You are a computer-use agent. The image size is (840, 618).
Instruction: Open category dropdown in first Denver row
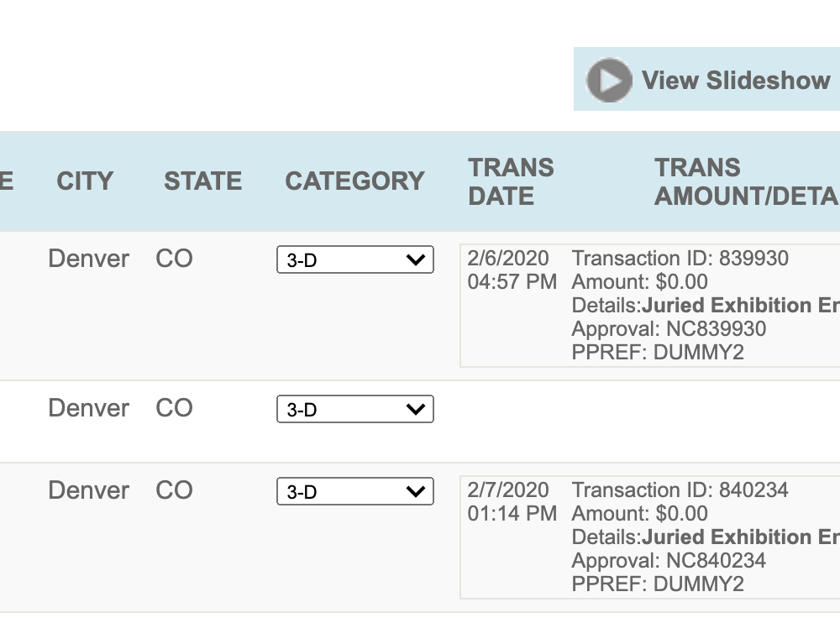point(355,259)
